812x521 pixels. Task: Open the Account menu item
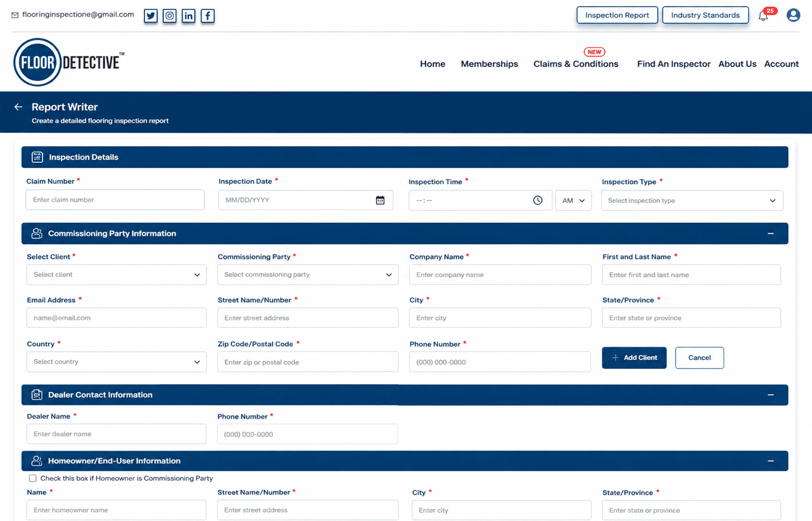click(781, 64)
